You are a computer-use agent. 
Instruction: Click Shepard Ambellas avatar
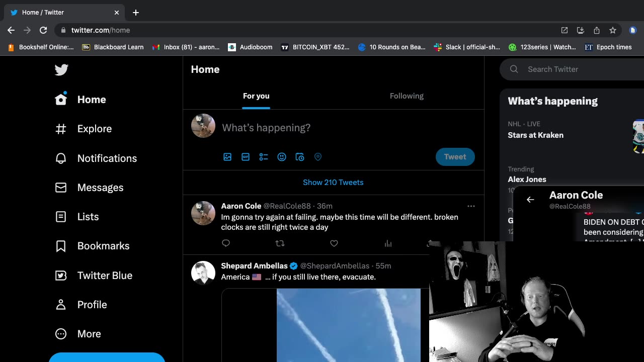click(203, 273)
